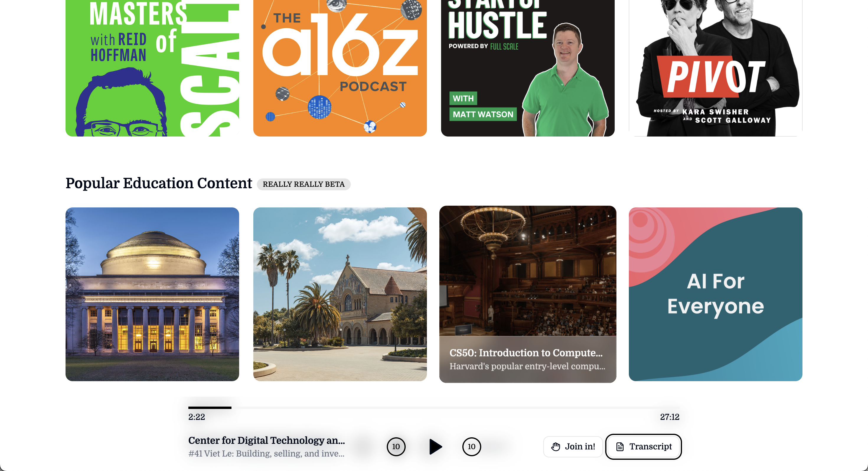Select the Stanford church campus course card
This screenshot has width=868, height=471.
(x=340, y=294)
